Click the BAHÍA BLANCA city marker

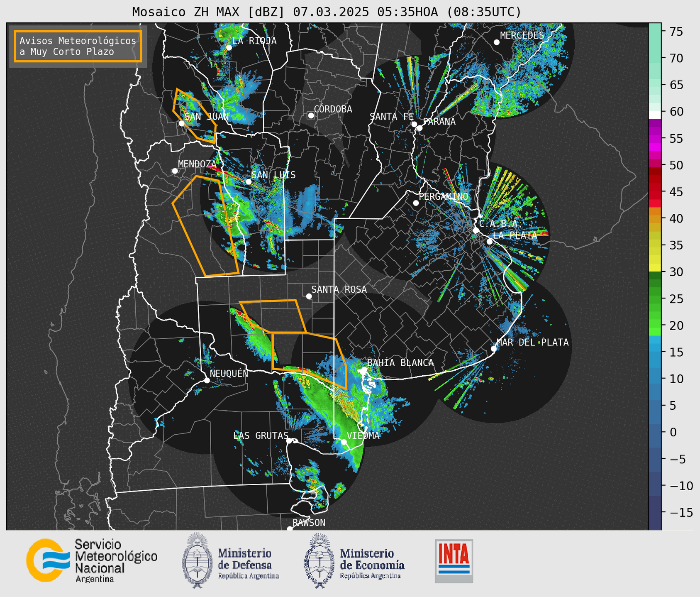tap(364, 369)
